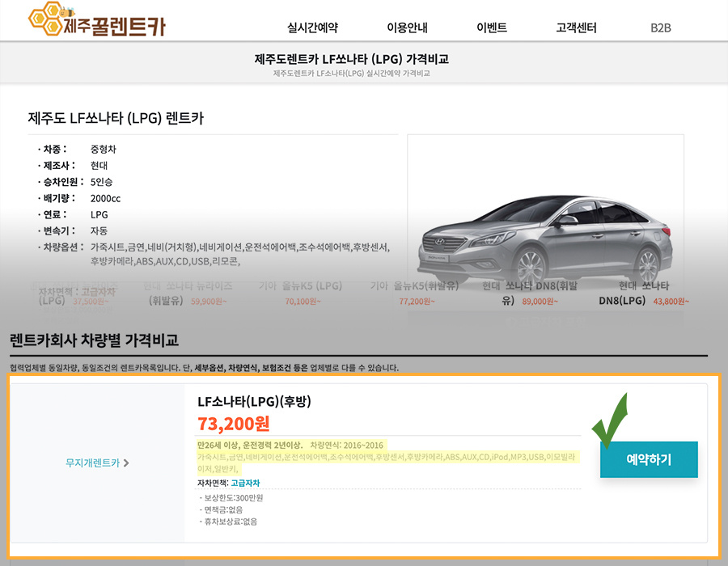The width and height of the screenshot is (728, 566).
Task: Click the 렌트카회사 차량별 가격비교 heading
Action: tap(95, 340)
